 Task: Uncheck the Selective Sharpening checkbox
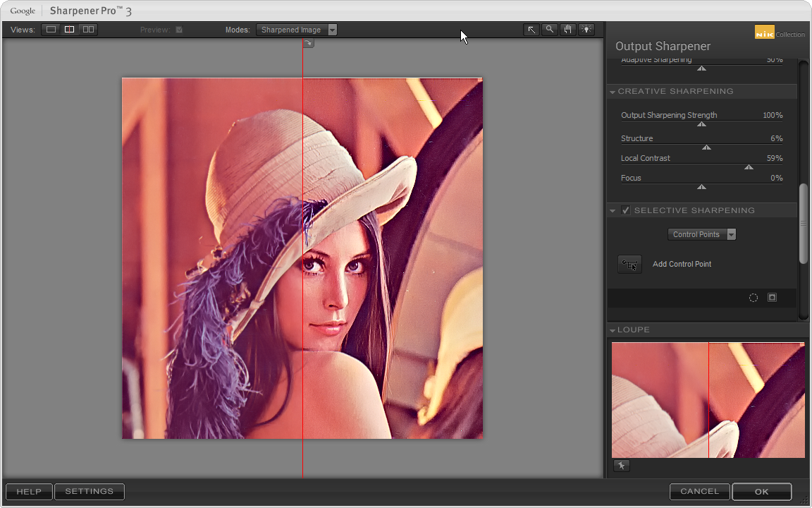(x=626, y=210)
